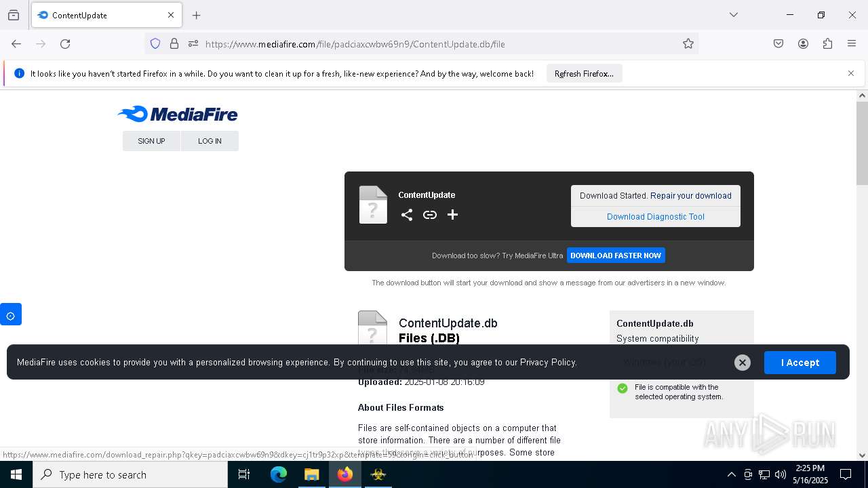Click the ContentUpdate file thumbnail icon
The image size is (868, 488).
[373, 205]
